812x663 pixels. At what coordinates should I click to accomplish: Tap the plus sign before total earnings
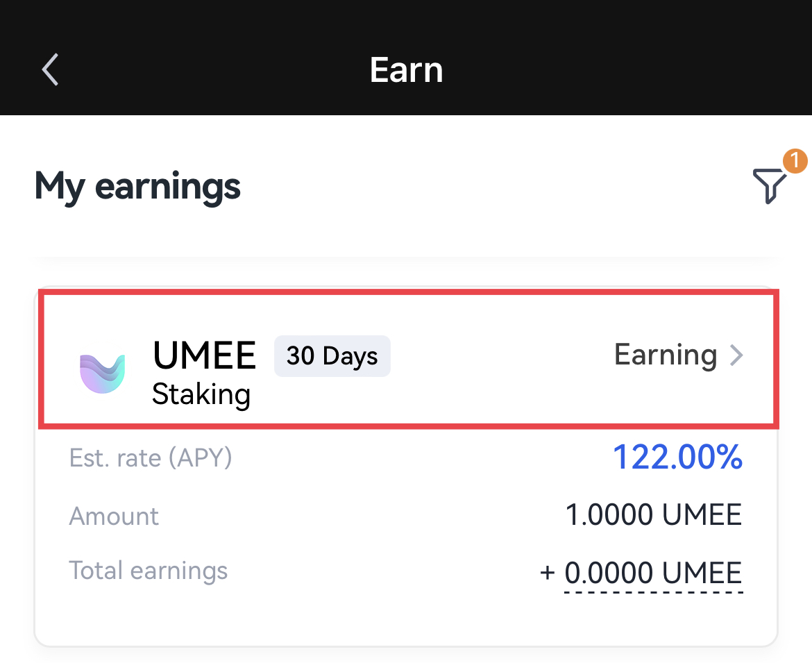point(547,573)
